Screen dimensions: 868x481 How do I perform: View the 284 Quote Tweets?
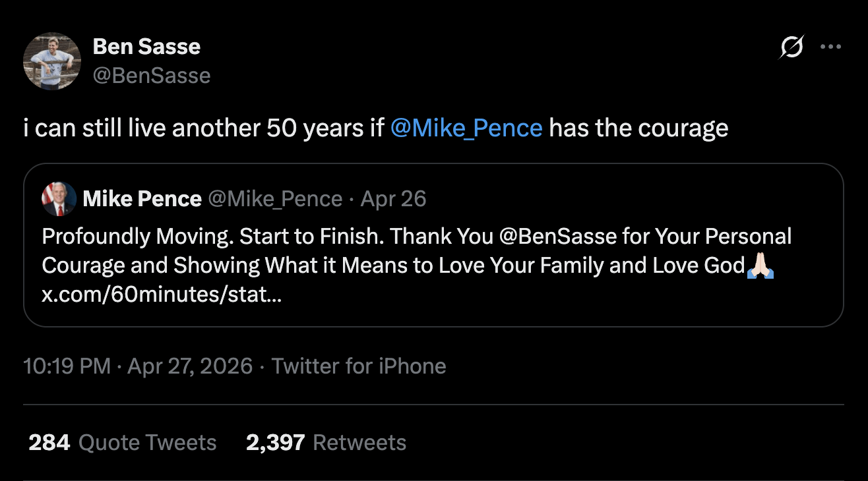[x=123, y=442]
